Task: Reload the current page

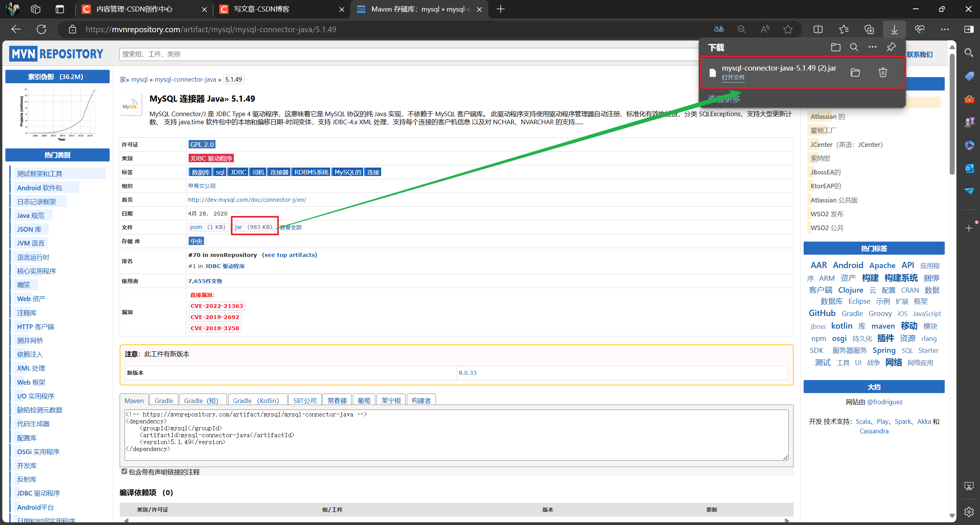Action: pyautogui.click(x=41, y=29)
